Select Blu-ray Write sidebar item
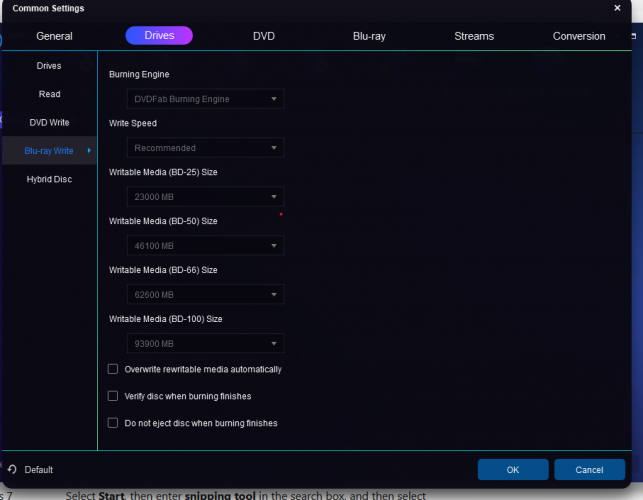Viewport: 643px width, 500px height. click(49, 151)
